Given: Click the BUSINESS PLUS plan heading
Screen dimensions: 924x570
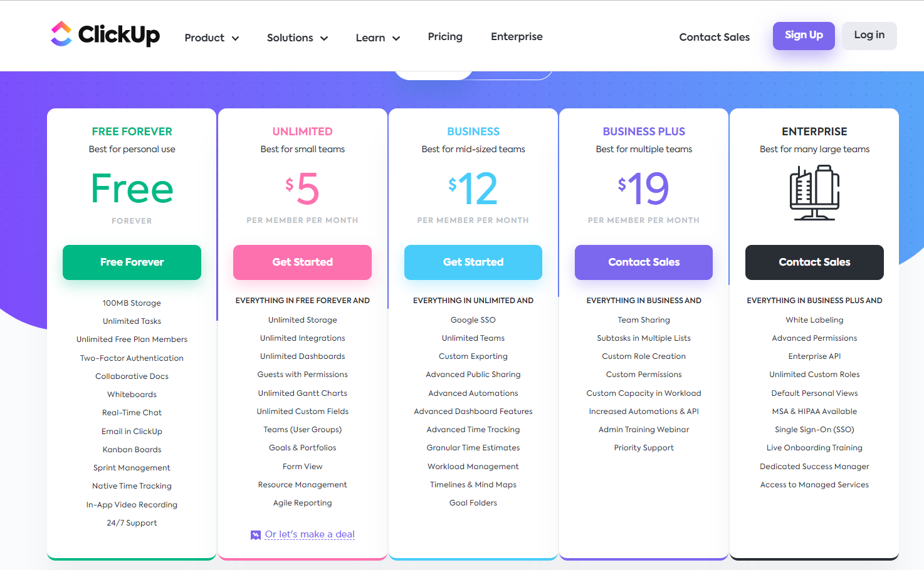Looking at the screenshot, I should tap(644, 132).
